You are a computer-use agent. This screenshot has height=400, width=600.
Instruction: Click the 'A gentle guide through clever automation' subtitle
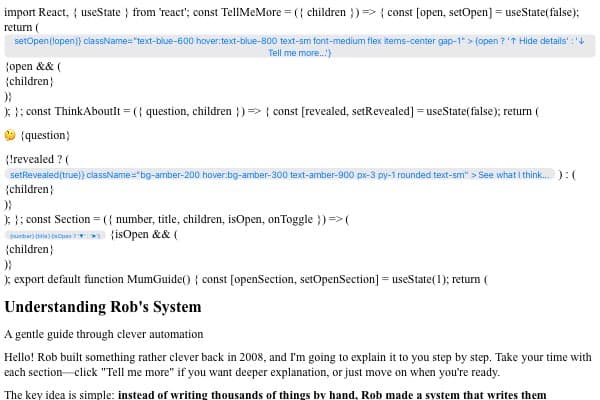click(104, 334)
